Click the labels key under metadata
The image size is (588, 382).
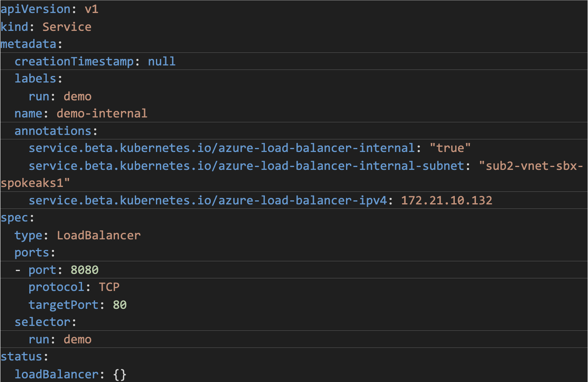[x=35, y=78]
